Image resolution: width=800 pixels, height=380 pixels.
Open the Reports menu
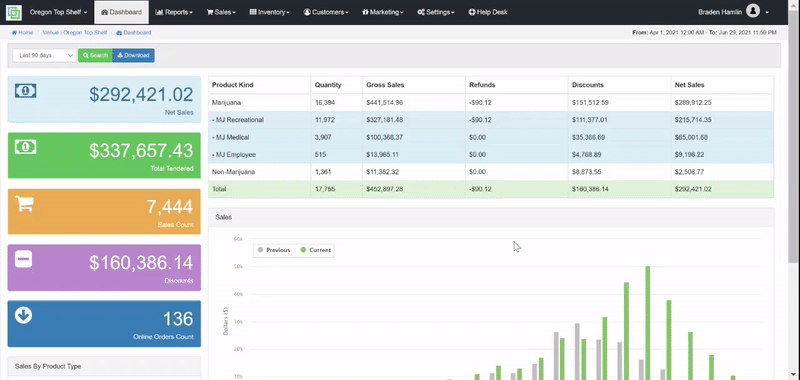(173, 12)
